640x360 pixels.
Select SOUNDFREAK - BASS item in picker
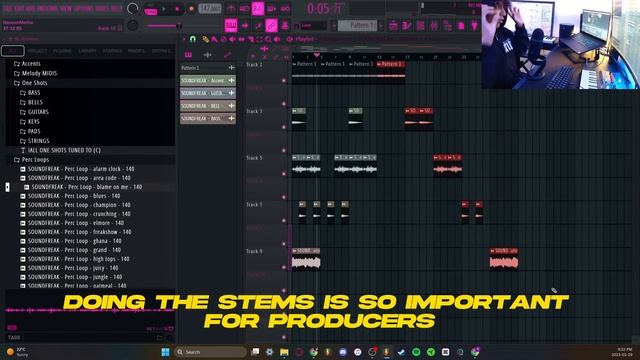click(208, 118)
